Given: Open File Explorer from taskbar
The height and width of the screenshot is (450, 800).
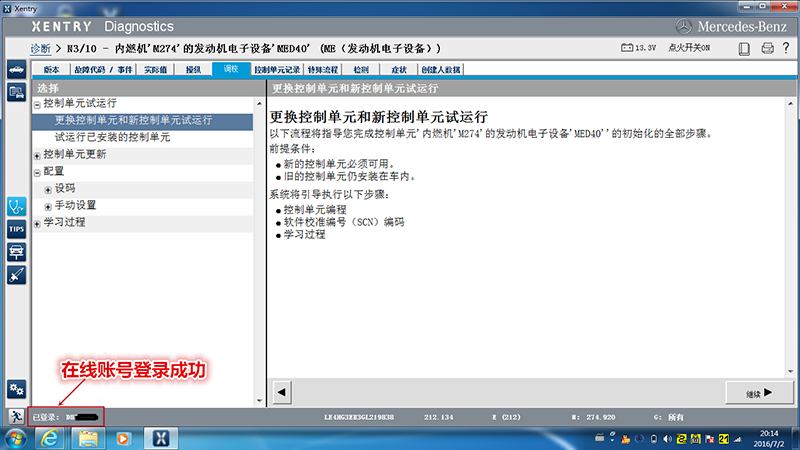Looking at the screenshot, I should 88,439.
